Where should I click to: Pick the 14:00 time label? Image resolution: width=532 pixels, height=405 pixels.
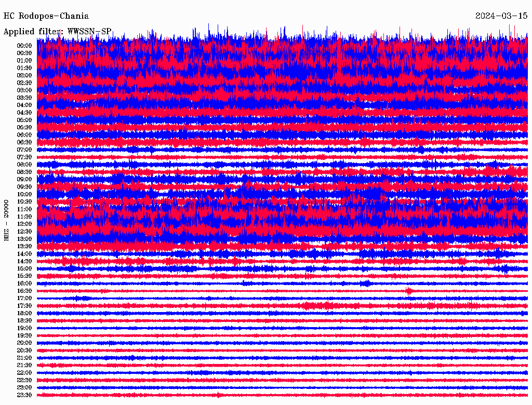(x=24, y=254)
